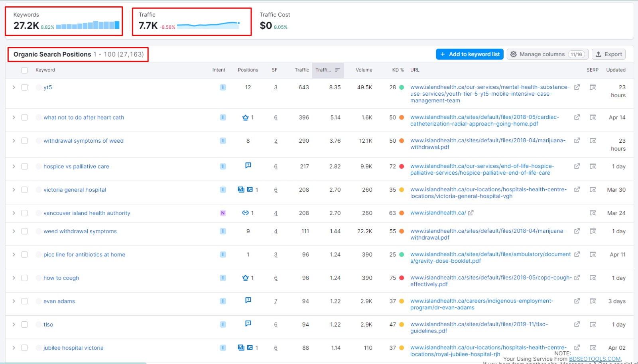Click the Manage columns gear icon
This screenshot has width=638, height=364.
(x=514, y=54)
